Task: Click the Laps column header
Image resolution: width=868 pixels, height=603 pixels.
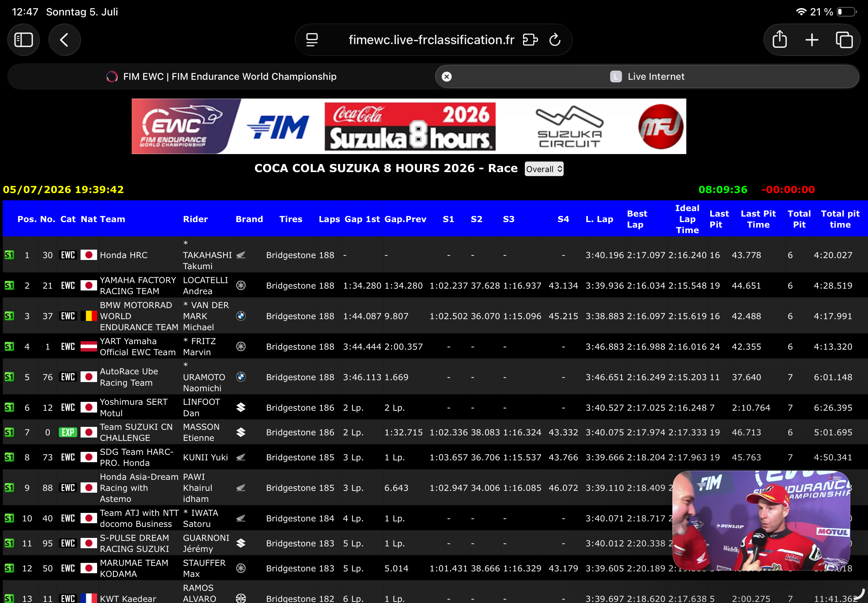Action: coord(329,219)
